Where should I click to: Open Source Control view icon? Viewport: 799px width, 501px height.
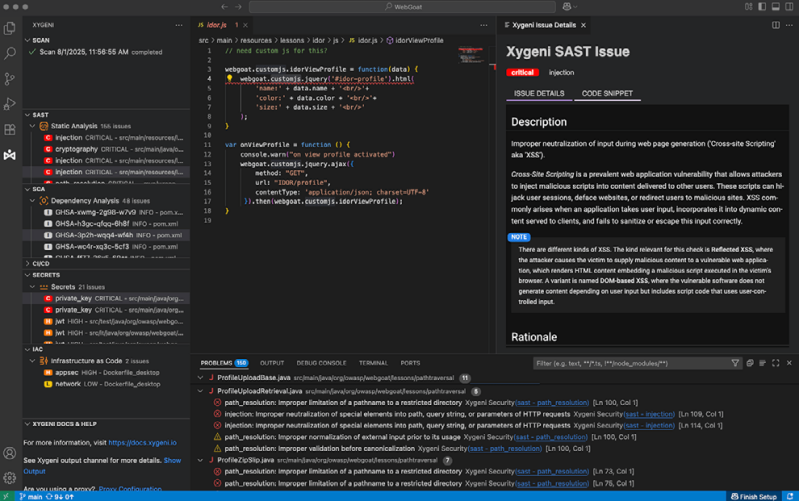10,79
